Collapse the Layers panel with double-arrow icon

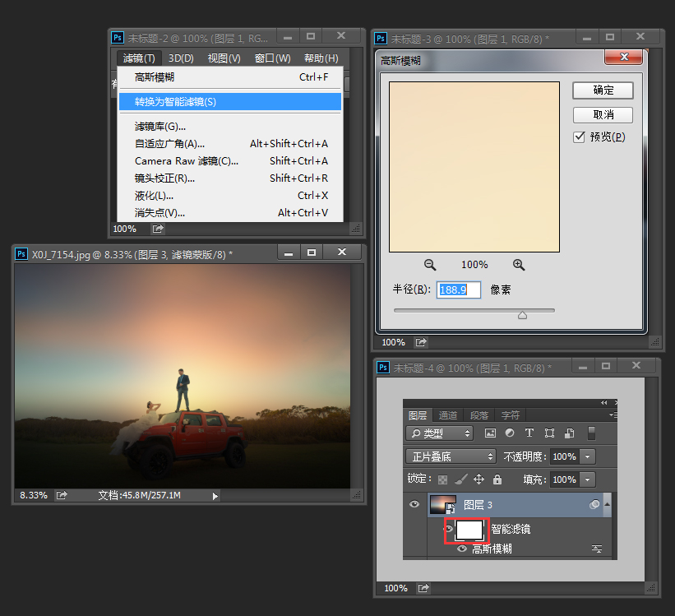point(604,402)
